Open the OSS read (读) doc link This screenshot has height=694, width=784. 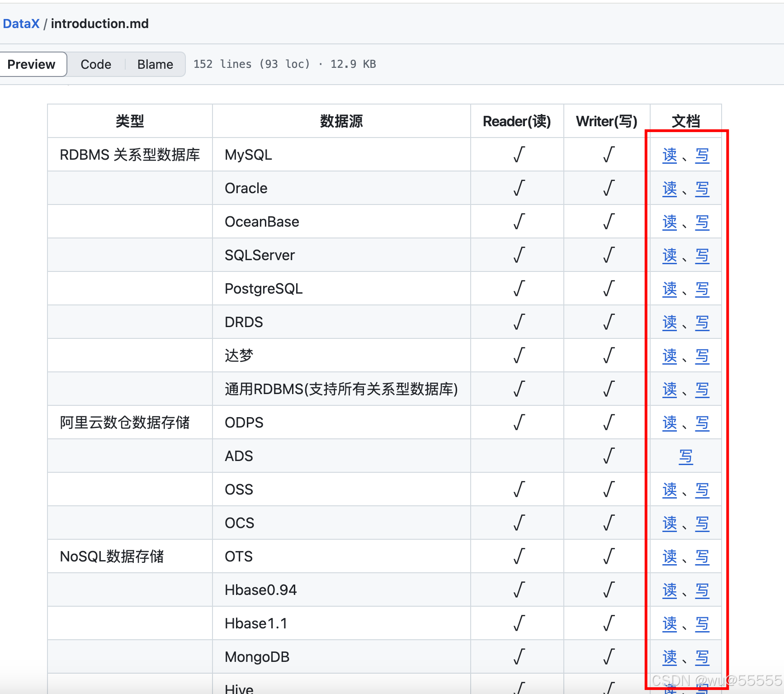670,490
